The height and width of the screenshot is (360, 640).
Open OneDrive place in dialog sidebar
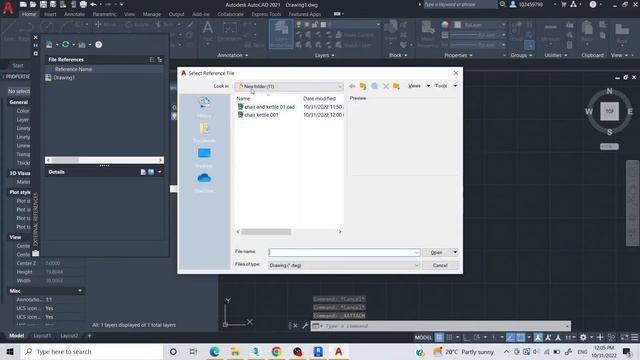point(204,182)
